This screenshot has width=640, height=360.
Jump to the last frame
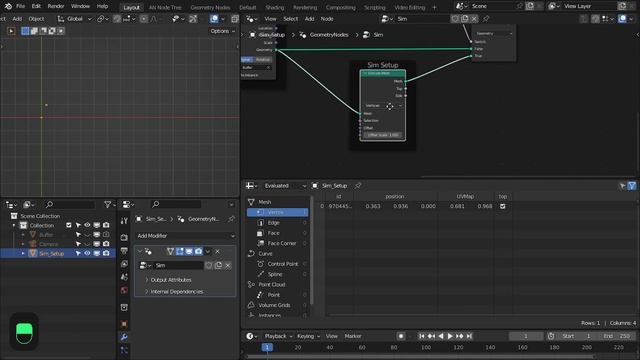point(469,336)
